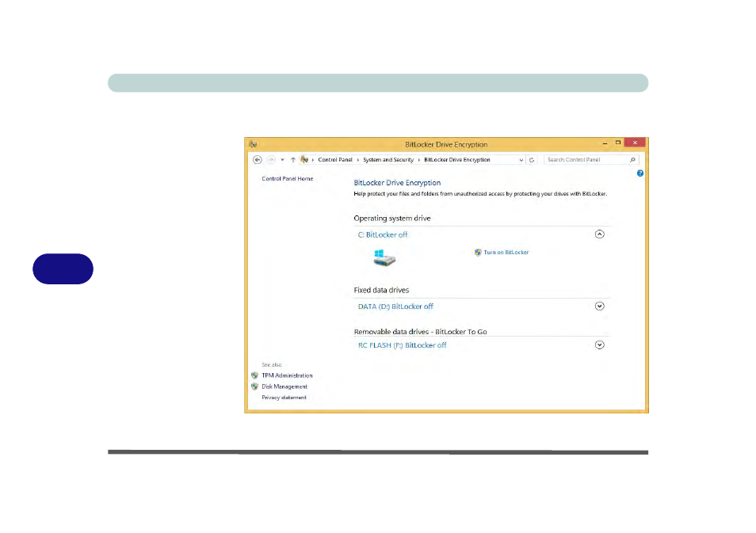The width and height of the screenshot is (756, 533).
Task: Click the shield icon beside Turn on BitLocker
Action: tap(478, 252)
